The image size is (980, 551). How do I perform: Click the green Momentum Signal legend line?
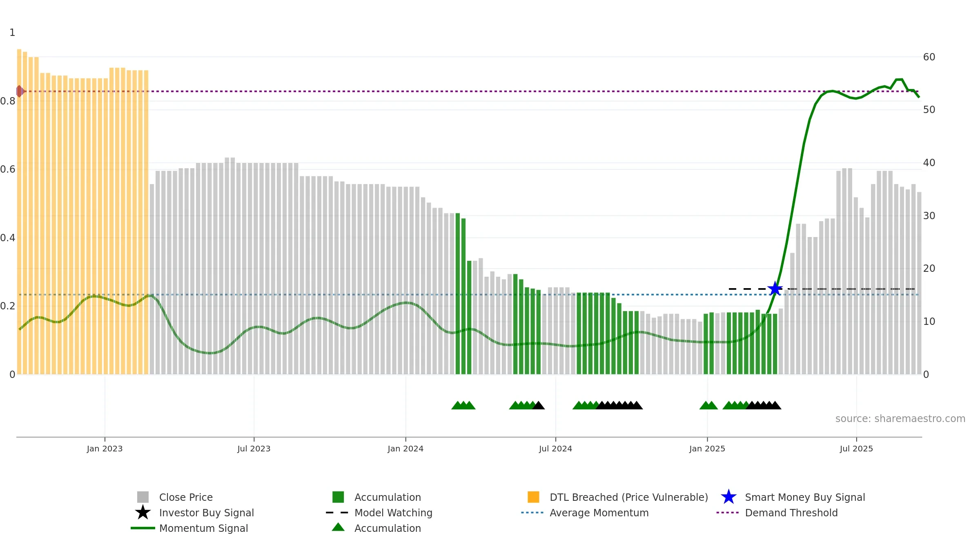point(143,528)
